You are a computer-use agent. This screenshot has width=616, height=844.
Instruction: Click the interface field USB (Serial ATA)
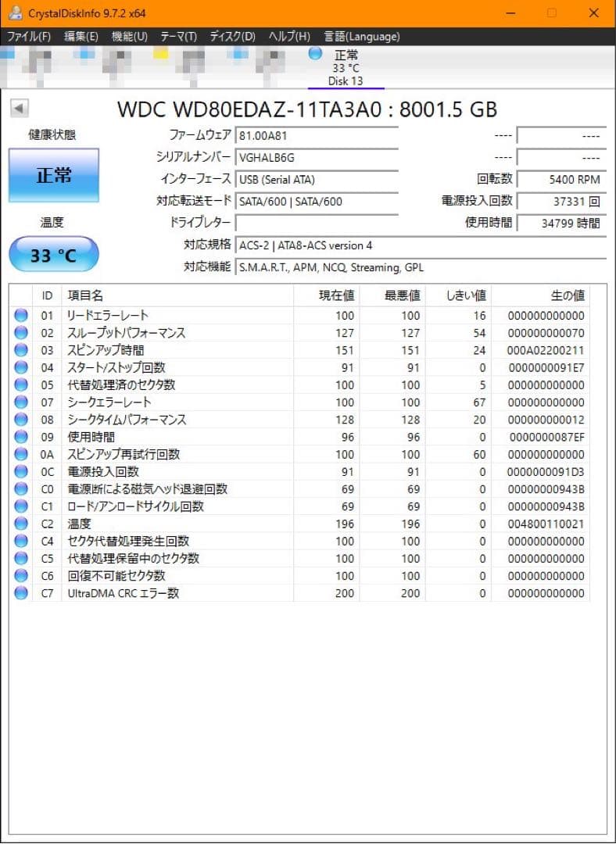(x=317, y=180)
